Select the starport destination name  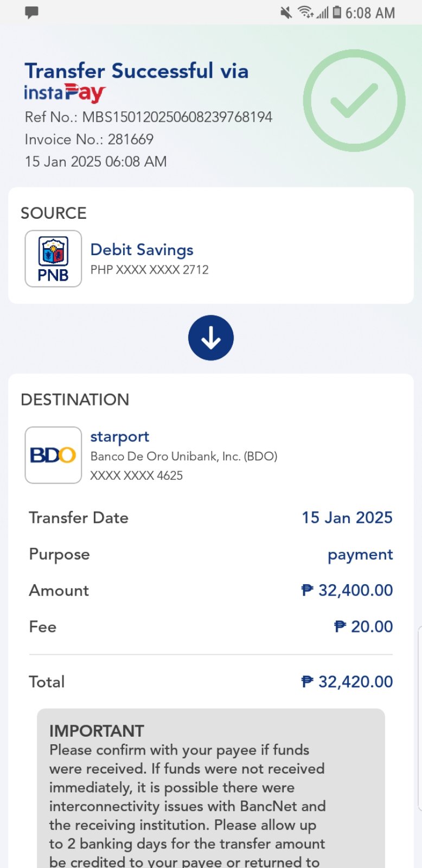click(x=119, y=437)
